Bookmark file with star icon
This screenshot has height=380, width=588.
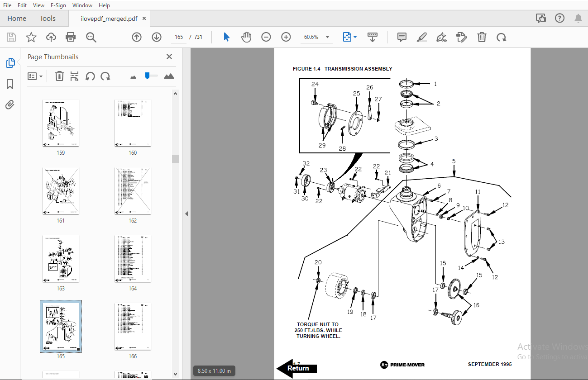31,37
